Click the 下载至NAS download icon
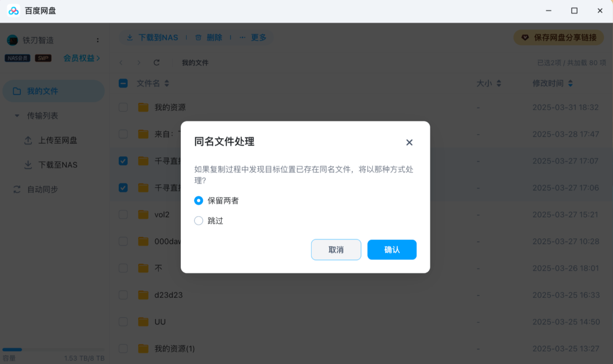 [x=28, y=165]
